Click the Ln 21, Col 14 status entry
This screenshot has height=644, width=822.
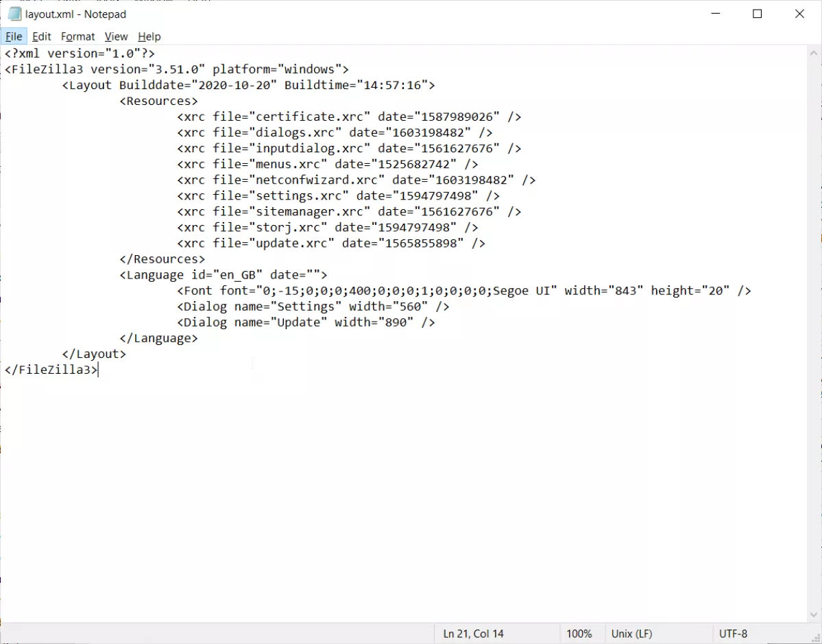[473, 634]
